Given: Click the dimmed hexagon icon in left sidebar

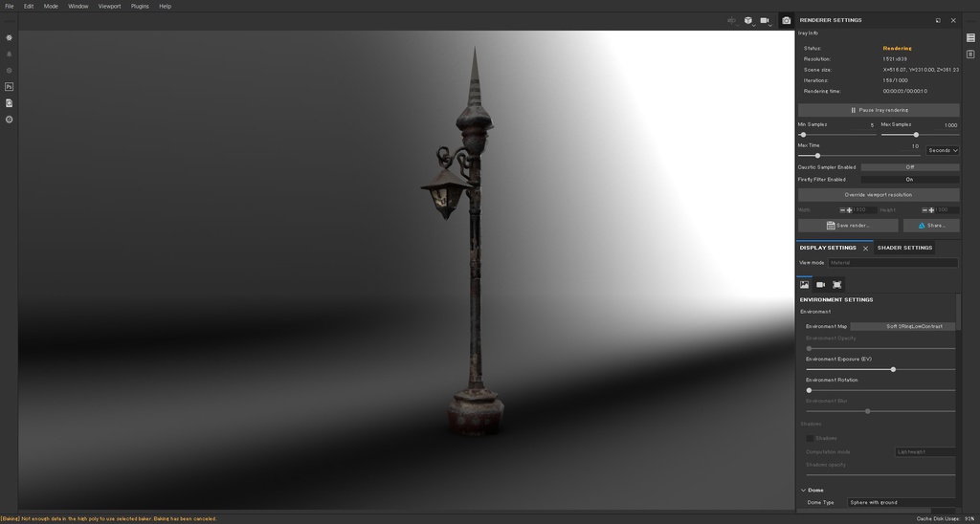Looking at the screenshot, I should pyautogui.click(x=9, y=71).
